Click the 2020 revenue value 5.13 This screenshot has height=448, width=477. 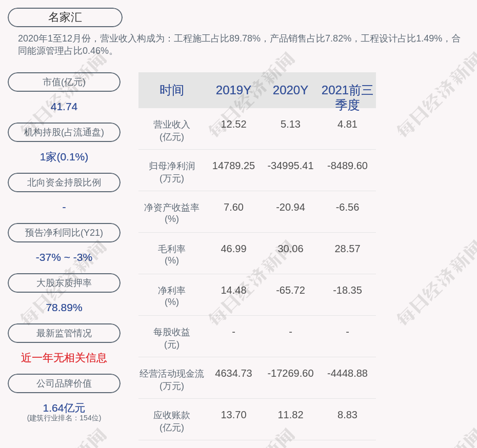point(290,125)
